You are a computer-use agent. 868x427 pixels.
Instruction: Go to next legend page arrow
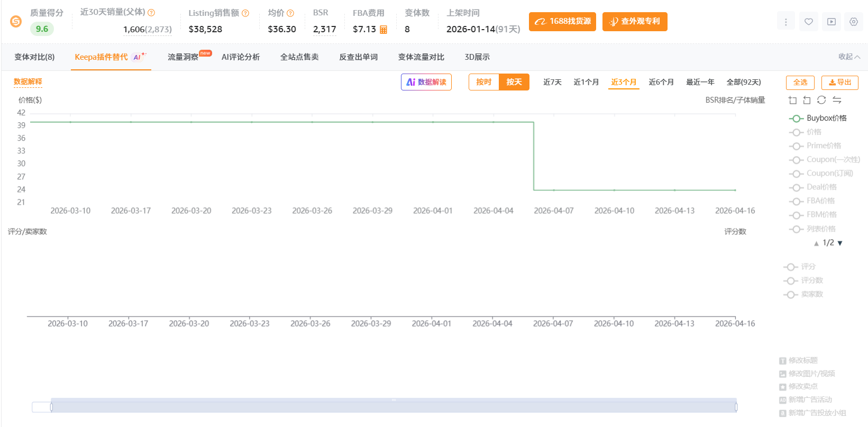pos(840,243)
